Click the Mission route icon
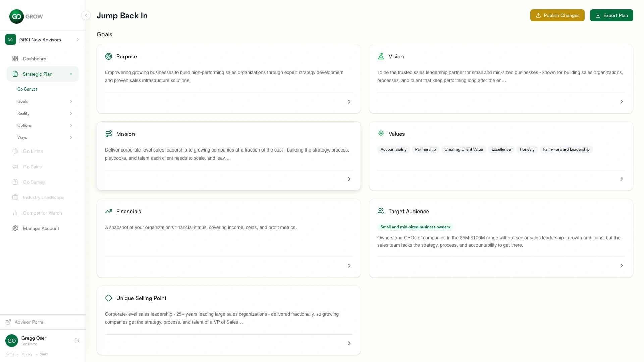Image resolution: width=644 pixels, height=362 pixels. click(x=109, y=134)
